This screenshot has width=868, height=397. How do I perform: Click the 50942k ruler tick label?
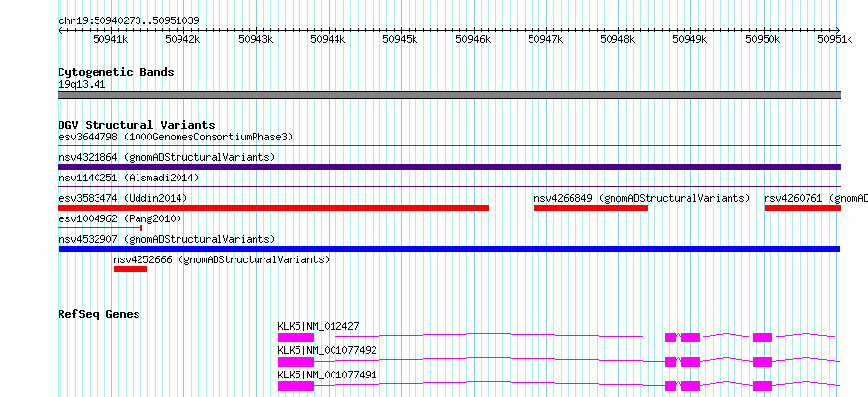pos(182,39)
